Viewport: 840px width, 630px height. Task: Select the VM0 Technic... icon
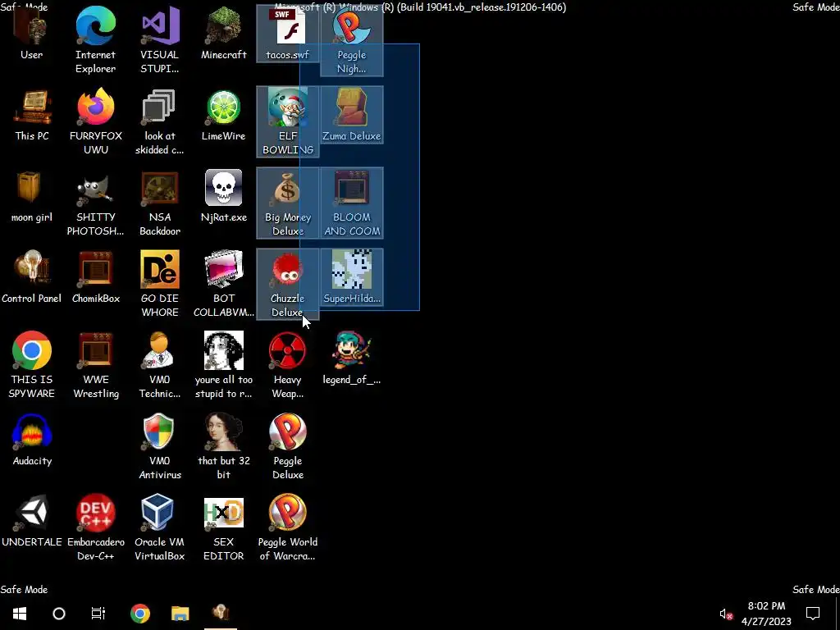coord(160,365)
